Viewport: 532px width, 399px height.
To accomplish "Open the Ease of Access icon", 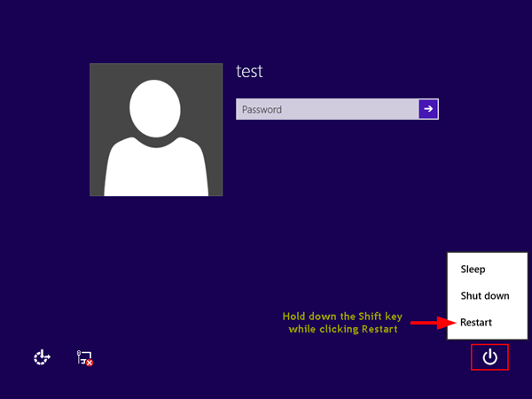I will coord(42,358).
